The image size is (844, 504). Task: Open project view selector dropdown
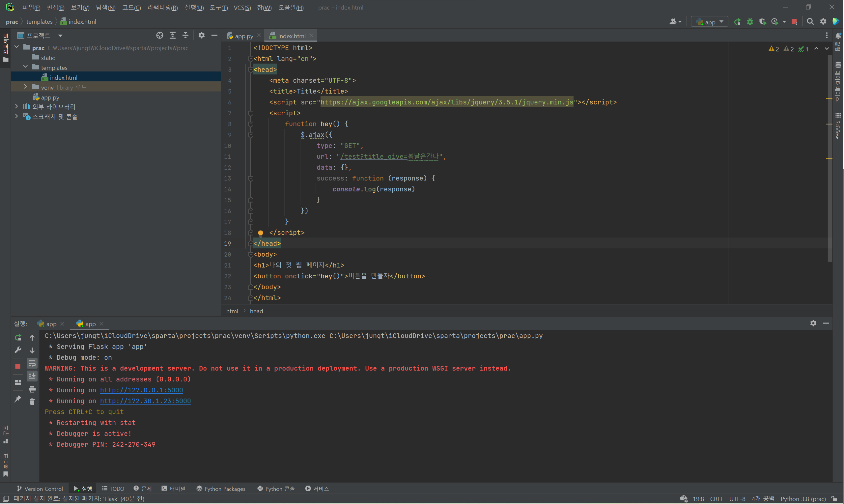tap(60, 36)
